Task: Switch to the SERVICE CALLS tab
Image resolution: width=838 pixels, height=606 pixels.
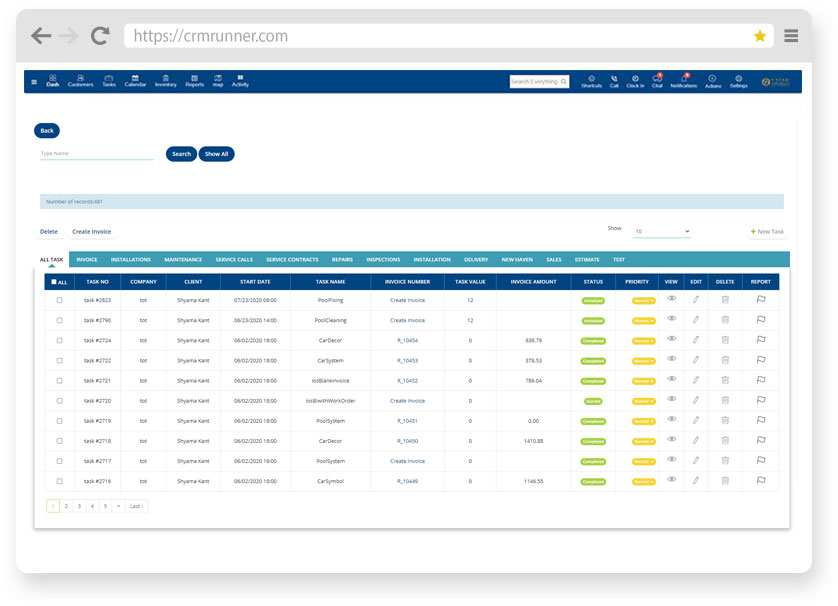Action: tap(234, 259)
